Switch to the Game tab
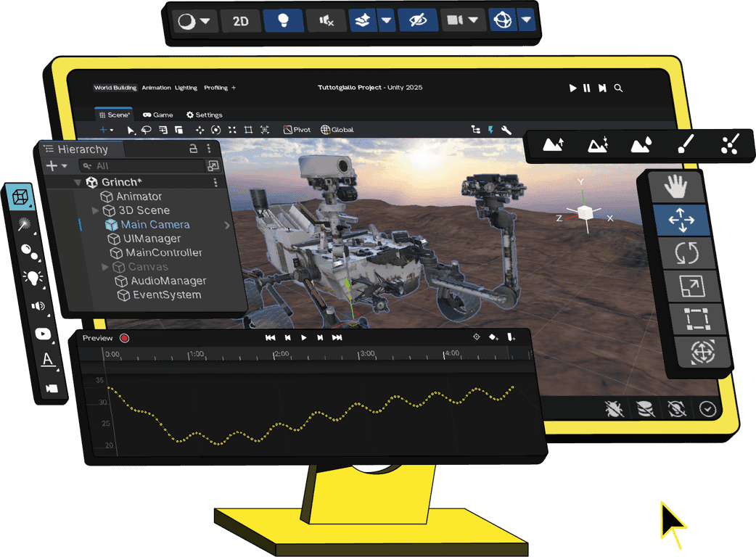The image size is (756, 557). pyautogui.click(x=157, y=115)
